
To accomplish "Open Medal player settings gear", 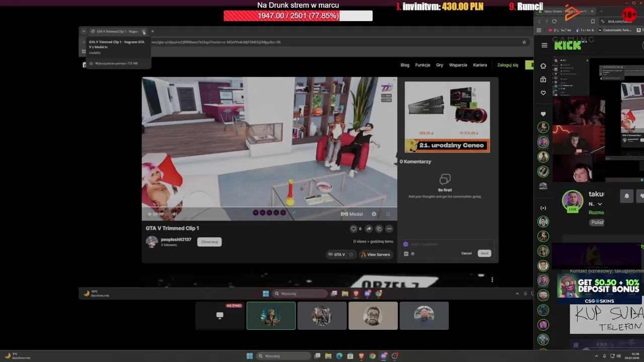I will (374, 214).
